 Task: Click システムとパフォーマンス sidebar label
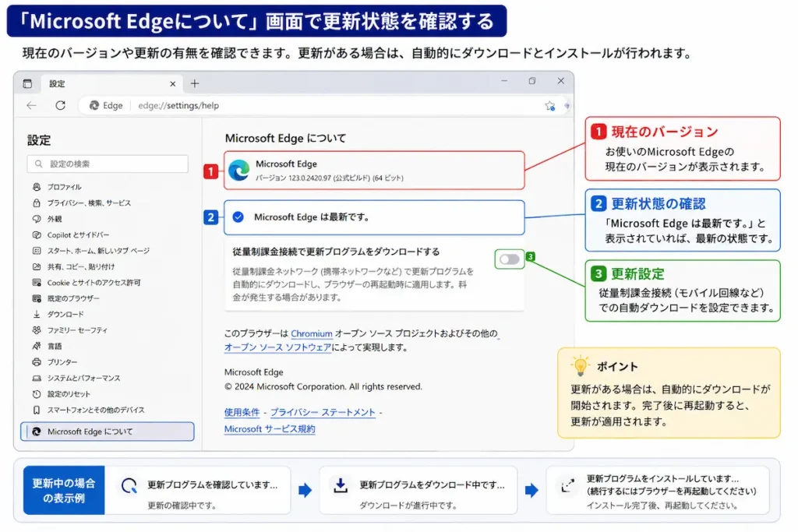point(84,379)
